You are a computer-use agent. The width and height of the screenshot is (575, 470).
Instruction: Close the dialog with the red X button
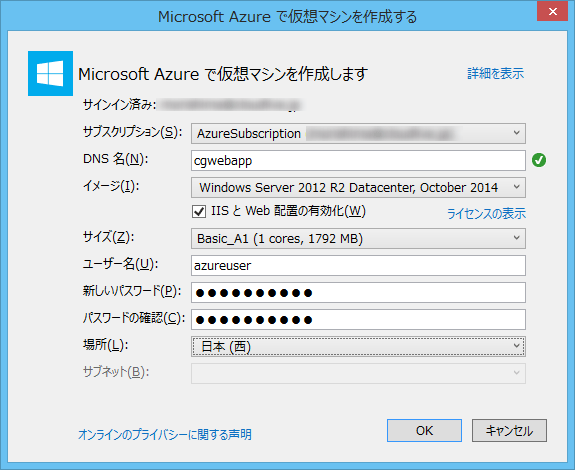pyautogui.click(x=553, y=11)
